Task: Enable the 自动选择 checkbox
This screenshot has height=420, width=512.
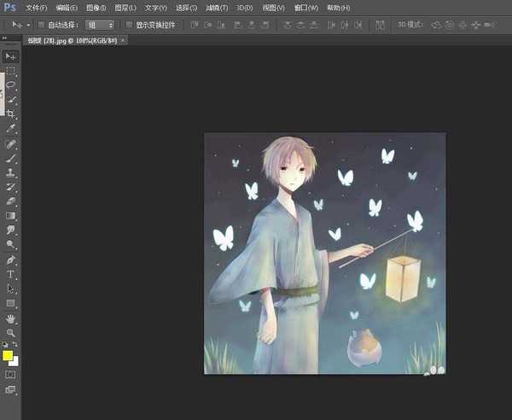Action: click(42, 25)
